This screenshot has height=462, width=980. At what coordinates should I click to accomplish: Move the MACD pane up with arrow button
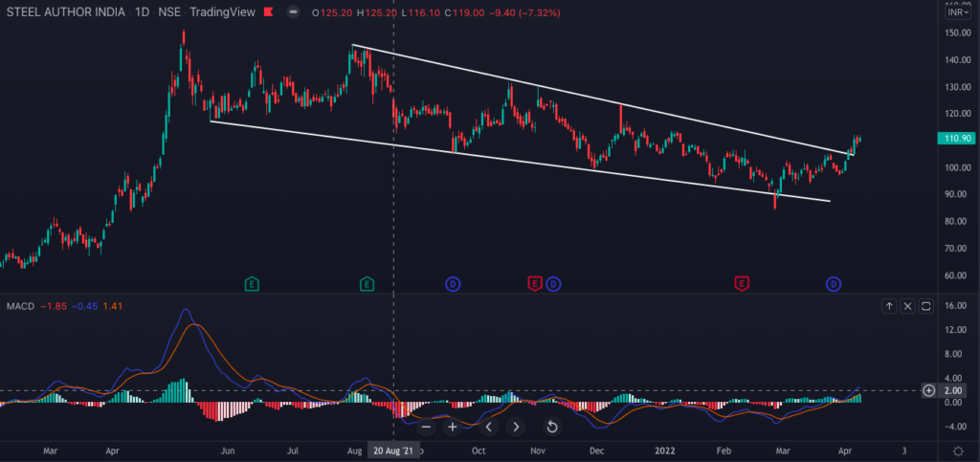coord(889,306)
